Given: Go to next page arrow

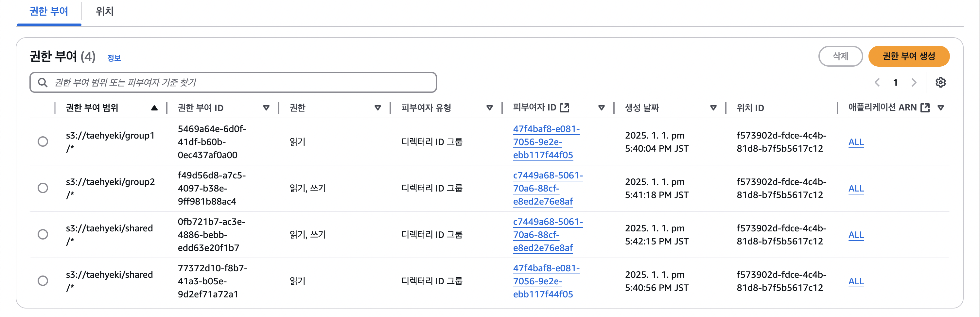Looking at the screenshot, I should [x=914, y=82].
